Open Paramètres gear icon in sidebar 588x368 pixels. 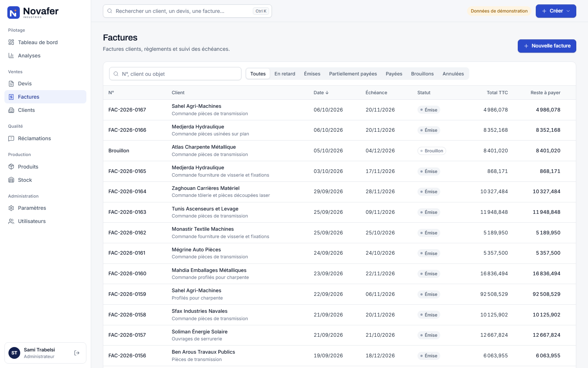(x=11, y=208)
